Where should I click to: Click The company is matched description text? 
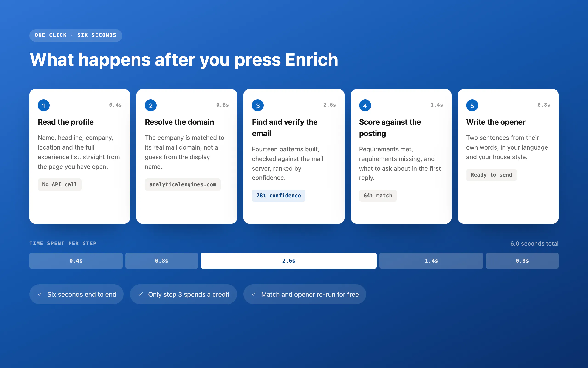185,152
